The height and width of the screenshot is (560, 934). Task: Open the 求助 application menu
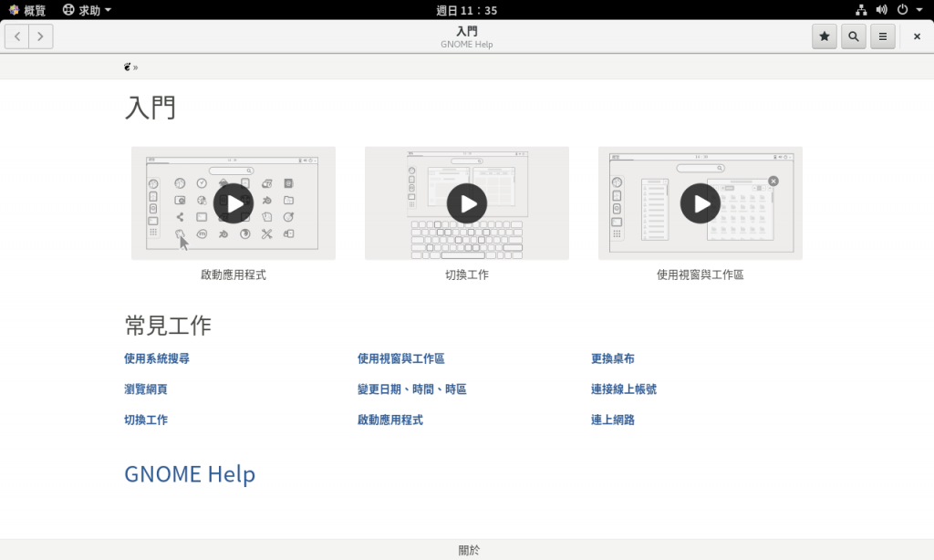(x=87, y=10)
